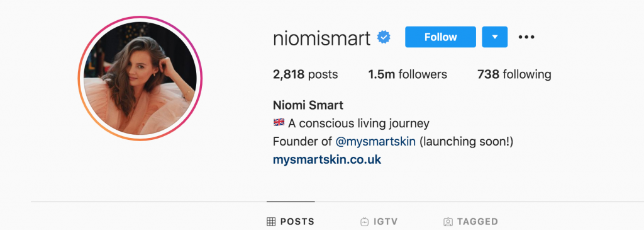Select the POSTS tab

tap(291, 222)
